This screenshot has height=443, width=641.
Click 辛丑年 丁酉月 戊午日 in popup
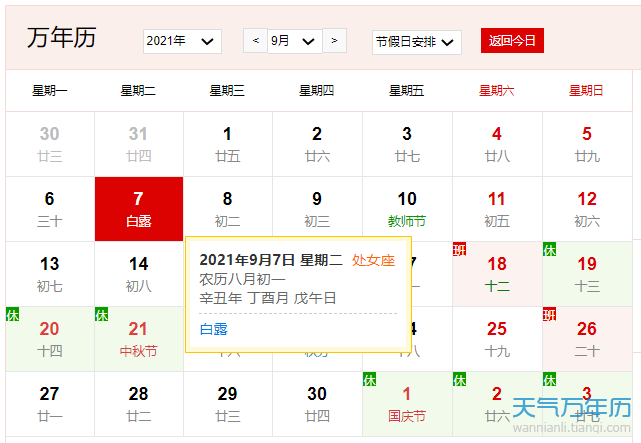[268, 298]
